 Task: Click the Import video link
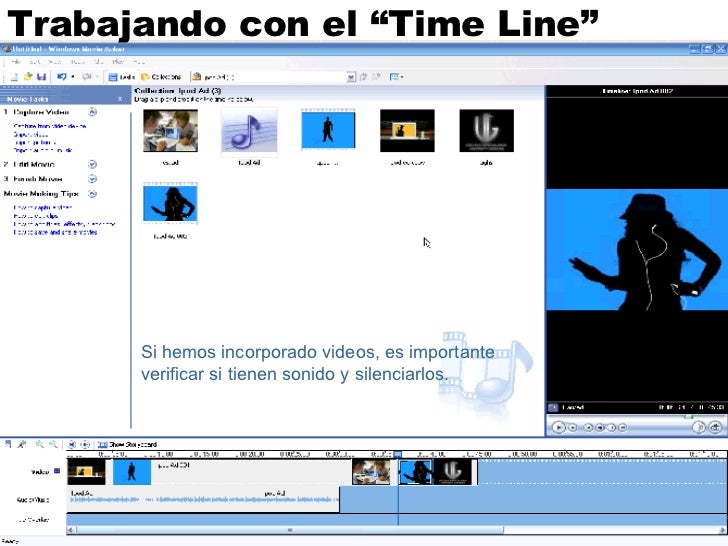pyautogui.click(x=31, y=134)
